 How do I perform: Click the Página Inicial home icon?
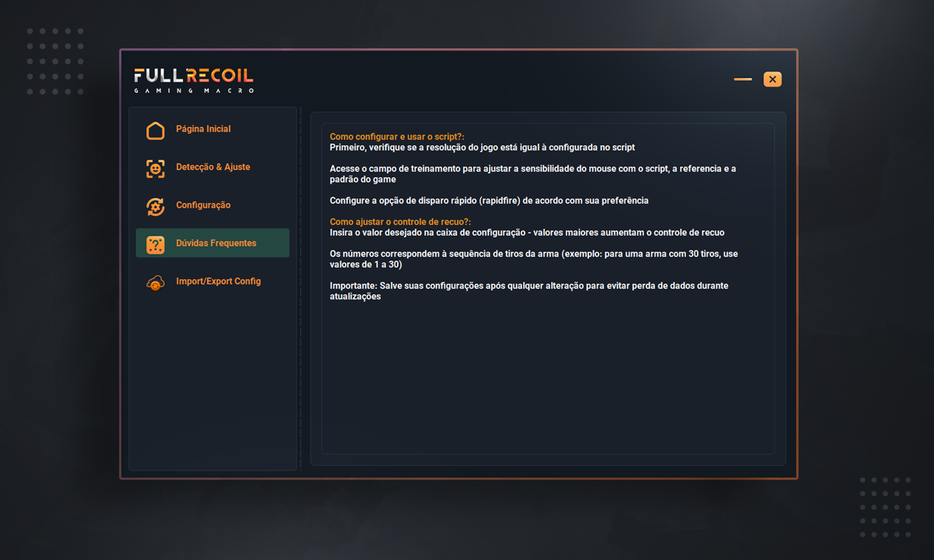156,130
